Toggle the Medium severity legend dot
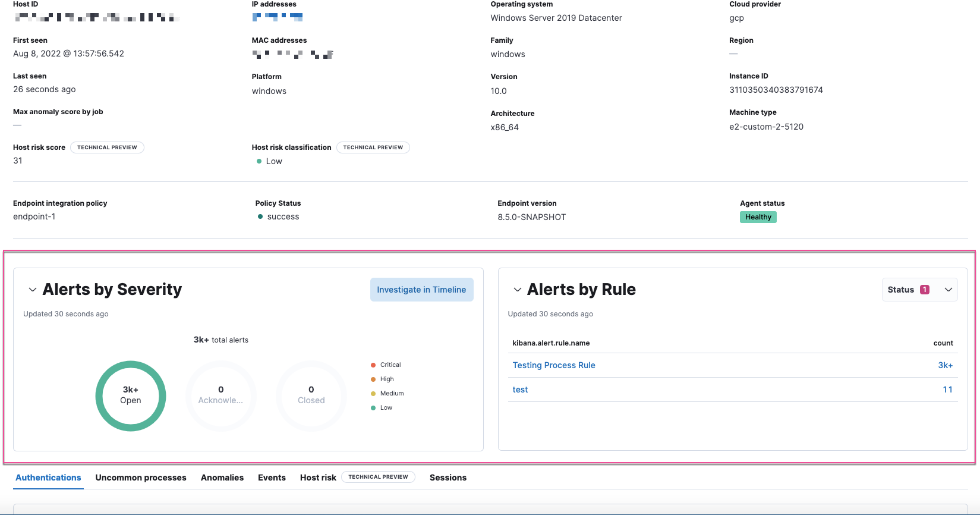 pos(373,394)
